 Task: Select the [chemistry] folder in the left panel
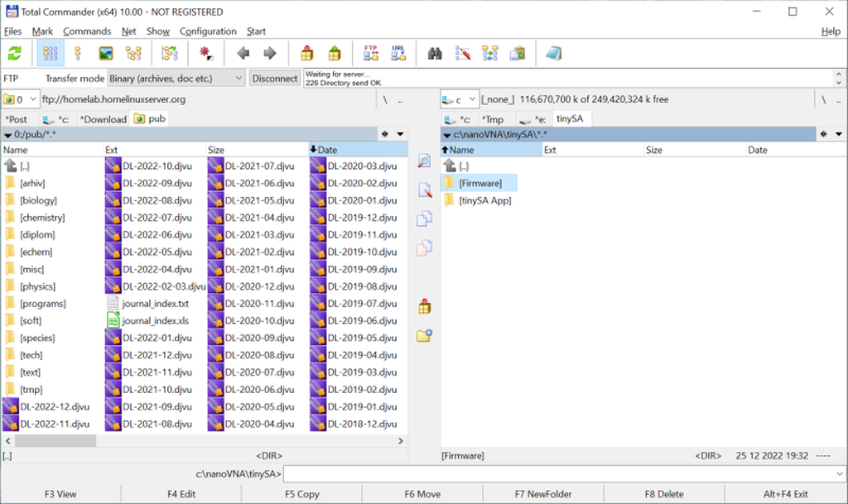pyautogui.click(x=42, y=218)
